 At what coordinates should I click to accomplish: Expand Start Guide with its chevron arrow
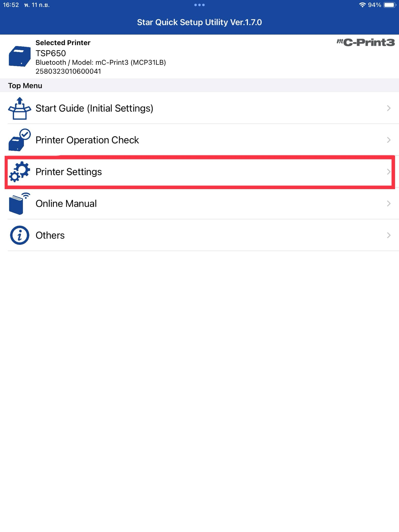pos(389,108)
